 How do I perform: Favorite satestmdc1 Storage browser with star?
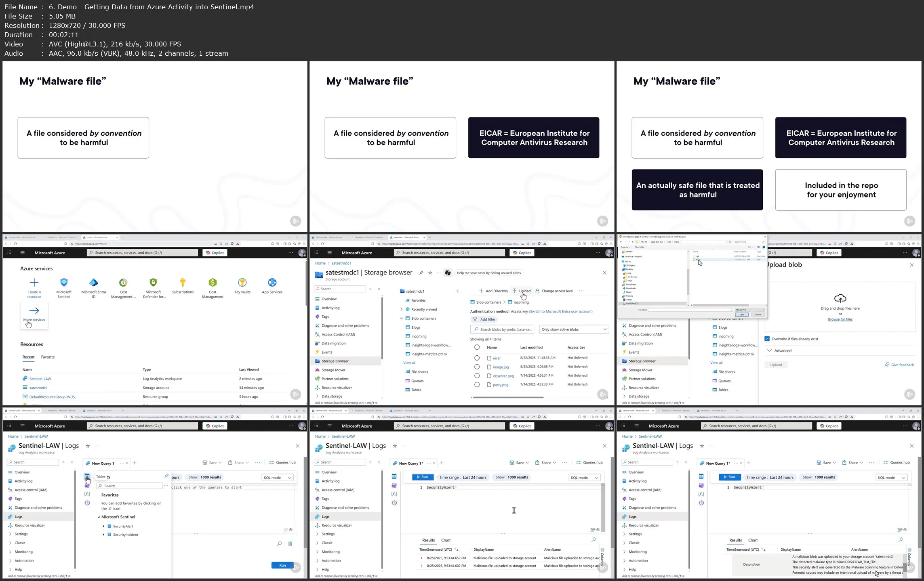(430, 273)
